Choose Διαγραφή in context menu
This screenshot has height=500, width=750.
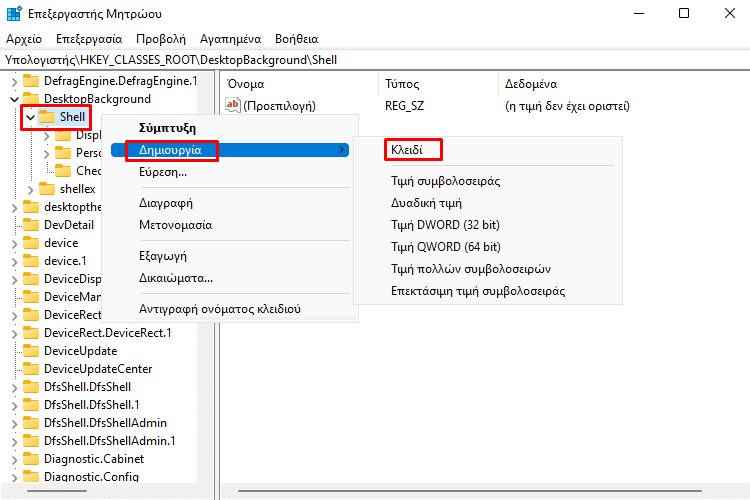(x=230, y=203)
